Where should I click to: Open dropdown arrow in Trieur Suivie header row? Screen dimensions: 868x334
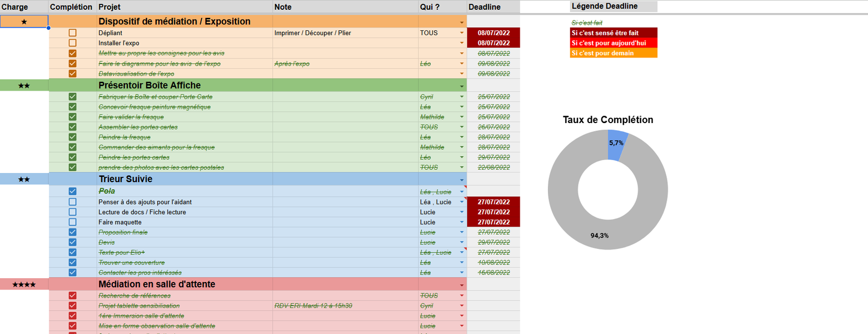pos(462,180)
